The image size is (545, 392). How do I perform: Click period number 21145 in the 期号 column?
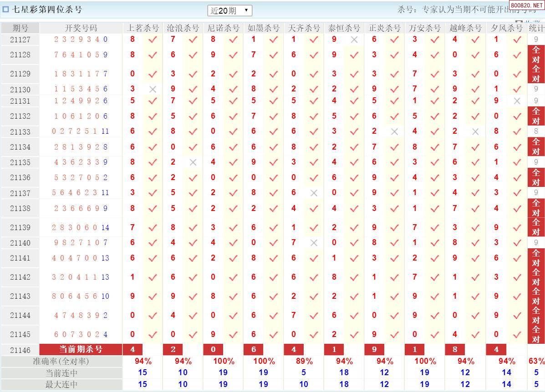[20, 334]
